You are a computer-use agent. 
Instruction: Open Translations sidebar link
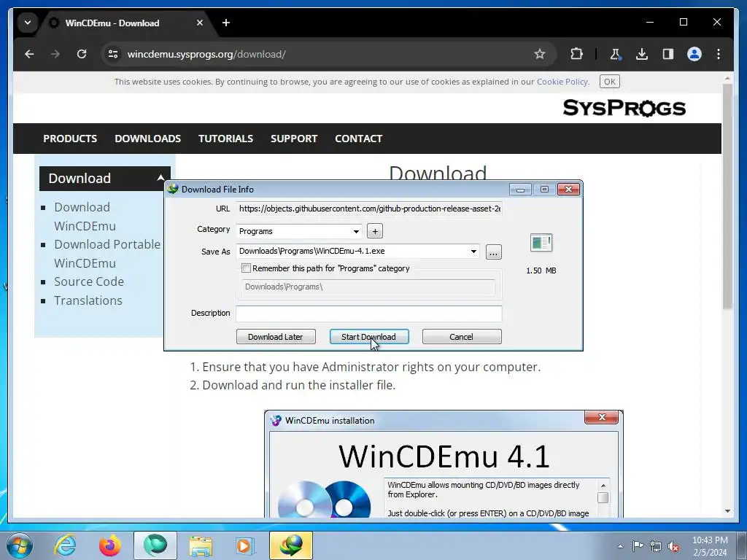[x=88, y=300]
